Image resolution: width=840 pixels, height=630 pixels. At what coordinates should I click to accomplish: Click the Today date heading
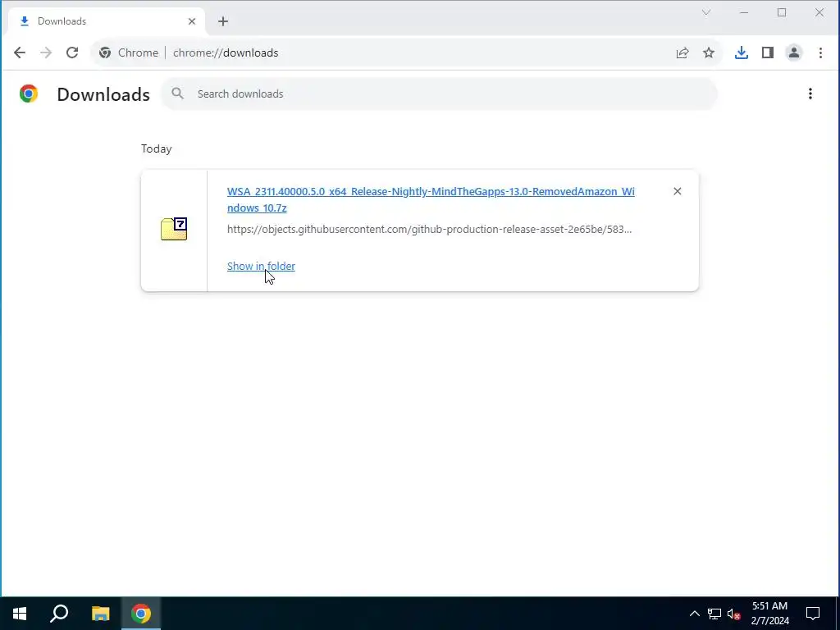click(157, 149)
